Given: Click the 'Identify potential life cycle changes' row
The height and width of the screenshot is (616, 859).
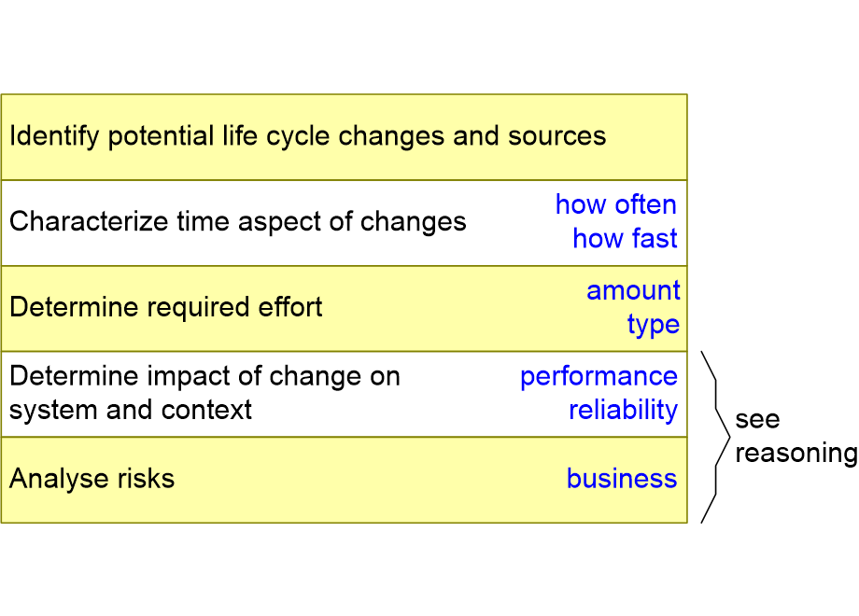Looking at the screenshot, I should tap(344, 137).
